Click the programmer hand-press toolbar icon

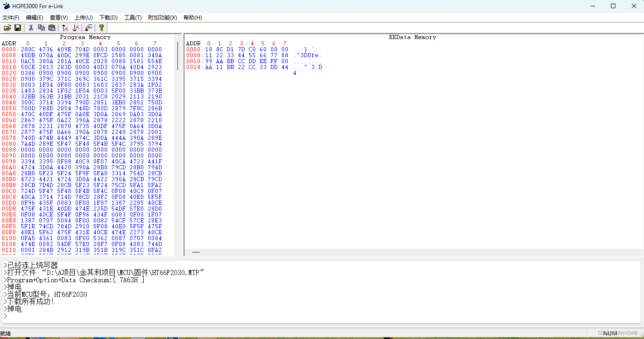pos(89,28)
